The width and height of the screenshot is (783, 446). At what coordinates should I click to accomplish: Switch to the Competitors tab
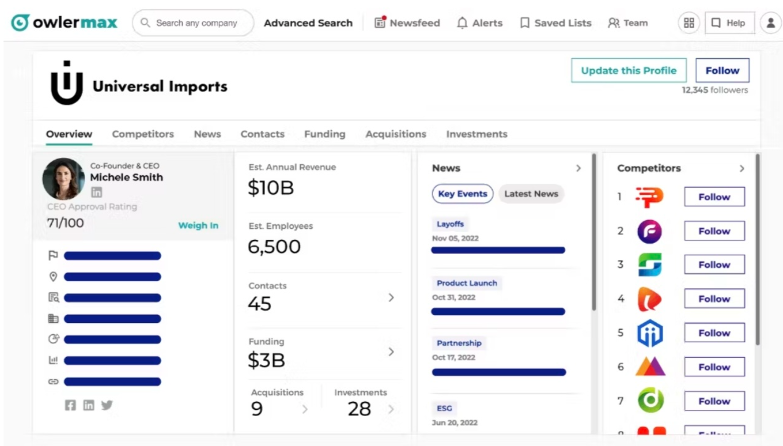143,134
